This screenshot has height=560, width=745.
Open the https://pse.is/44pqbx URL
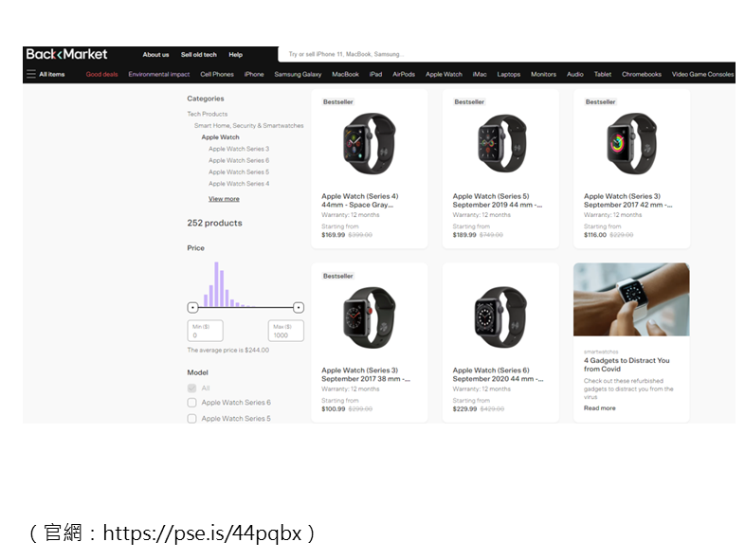click(x=202, y=533)
